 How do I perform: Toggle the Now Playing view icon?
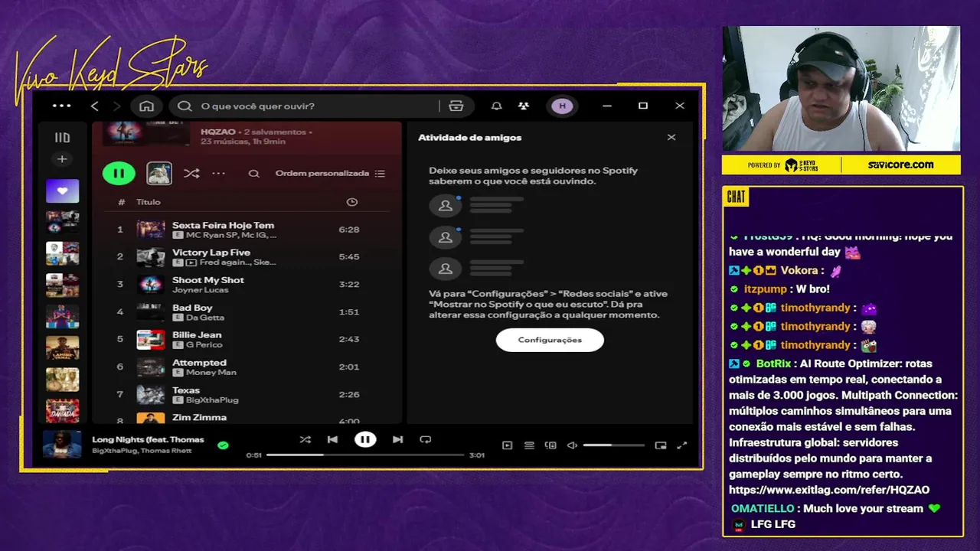pyautogui.click(x=507, y=445)
